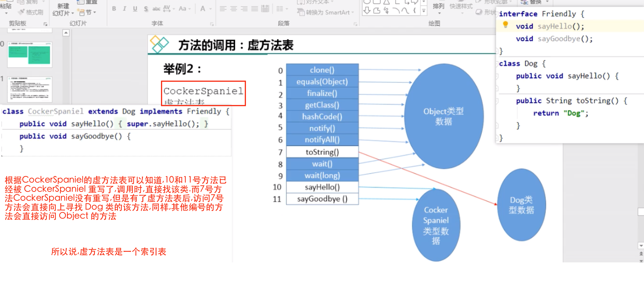Viewport: 644px width, 306px height.
Task: Expand the shapes gallery more arrow
Action: 423,11
